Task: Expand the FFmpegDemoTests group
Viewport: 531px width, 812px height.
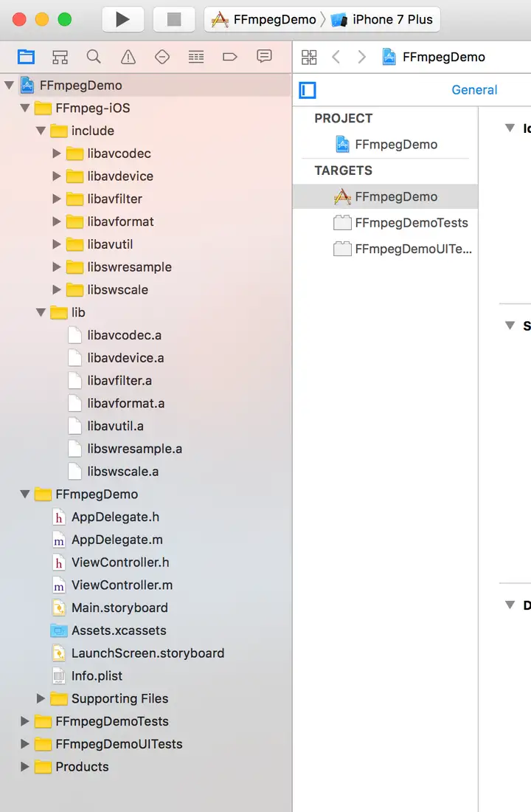Action: [25, 721]
